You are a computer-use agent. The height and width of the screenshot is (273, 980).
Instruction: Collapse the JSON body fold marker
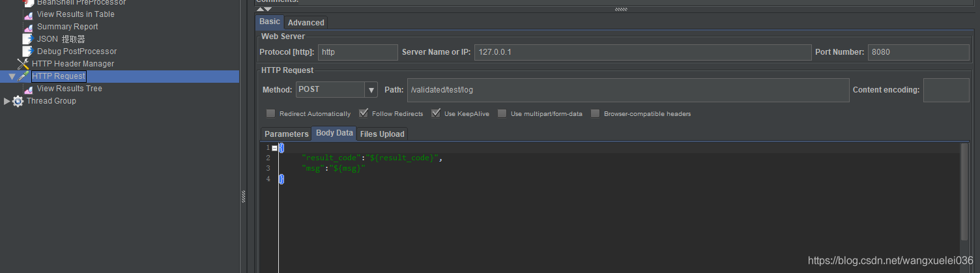(x=274, y=148)
